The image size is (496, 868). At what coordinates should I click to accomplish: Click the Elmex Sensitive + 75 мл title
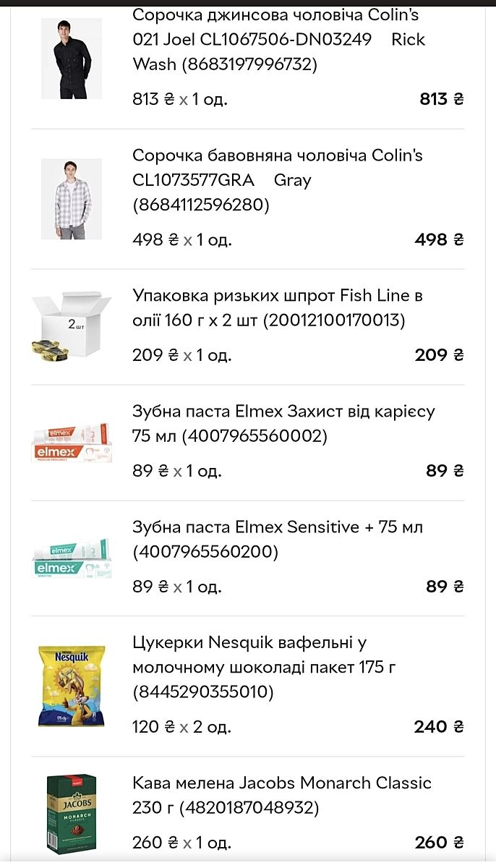(x=277, y=539)
